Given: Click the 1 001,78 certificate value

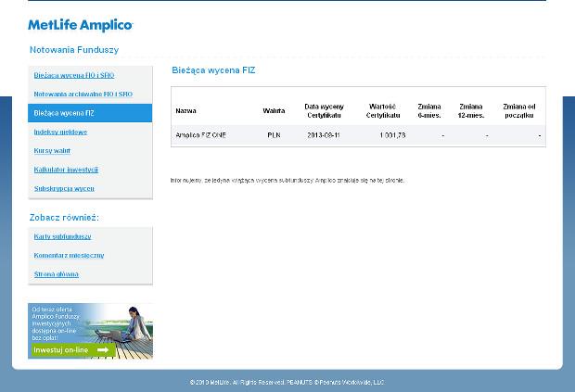Looking at the screenshot, I should pos(392,135).
